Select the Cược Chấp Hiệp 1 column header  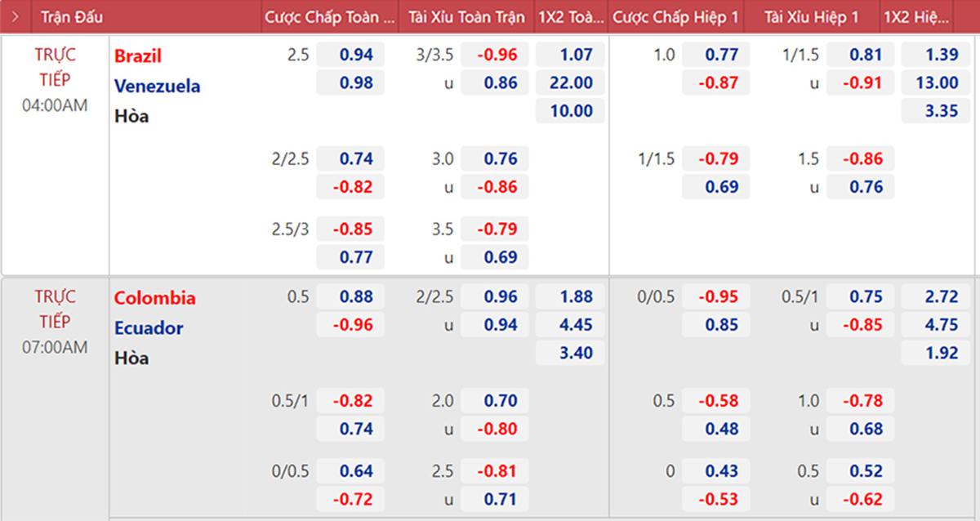coord(675,16)
